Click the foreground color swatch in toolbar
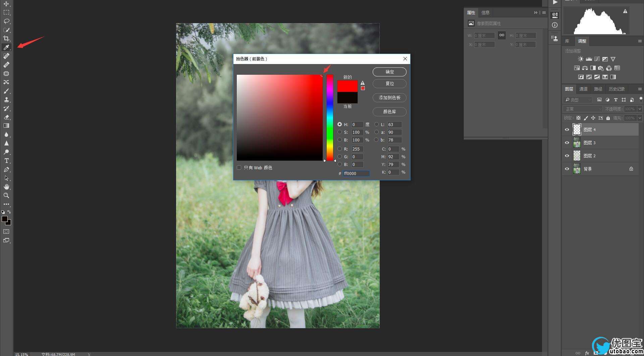 click(x=5, y=219)
